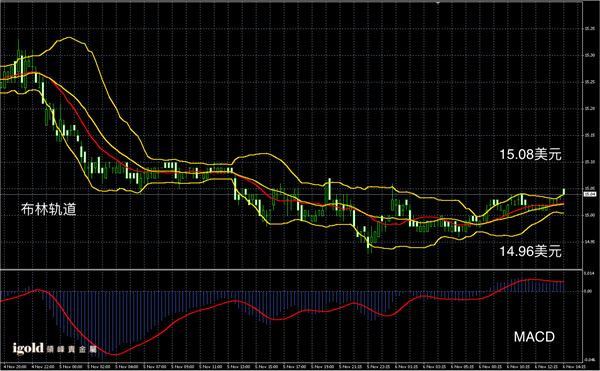Click the 6 Nov 14:15 time axis label
600x371 pixels.
point(575,367)
